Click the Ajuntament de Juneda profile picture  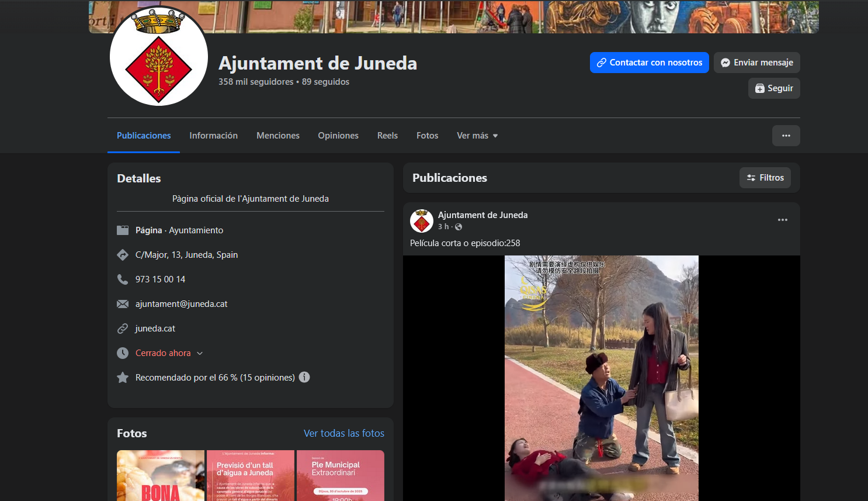159,57
